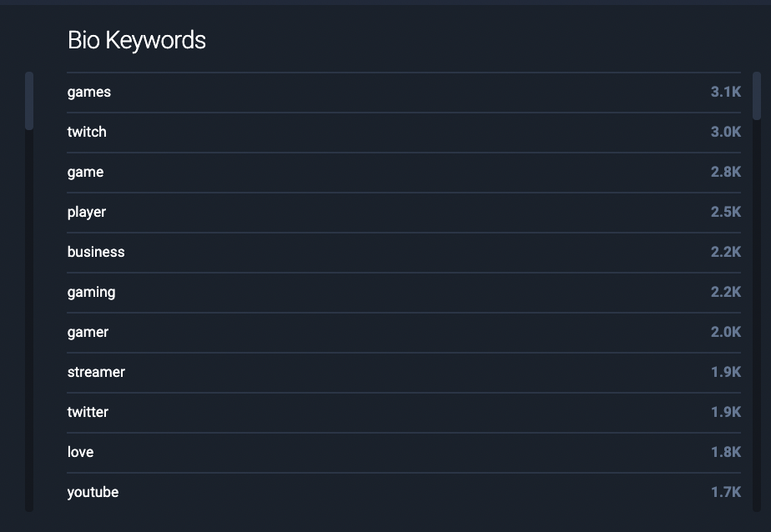Click the 2.5K count for player
Viewport: 771px width, 532px height.
point(726,212)
